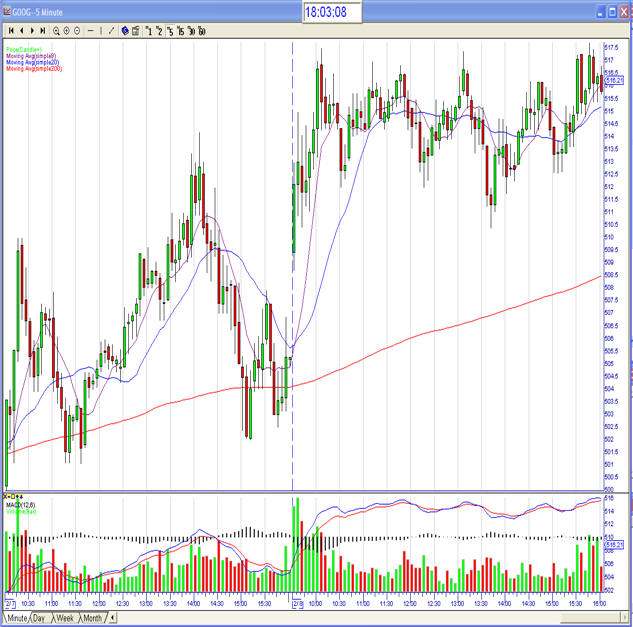Click the tab strip left scroll arrow
633x627 pixels.
(x=113, y=618)
